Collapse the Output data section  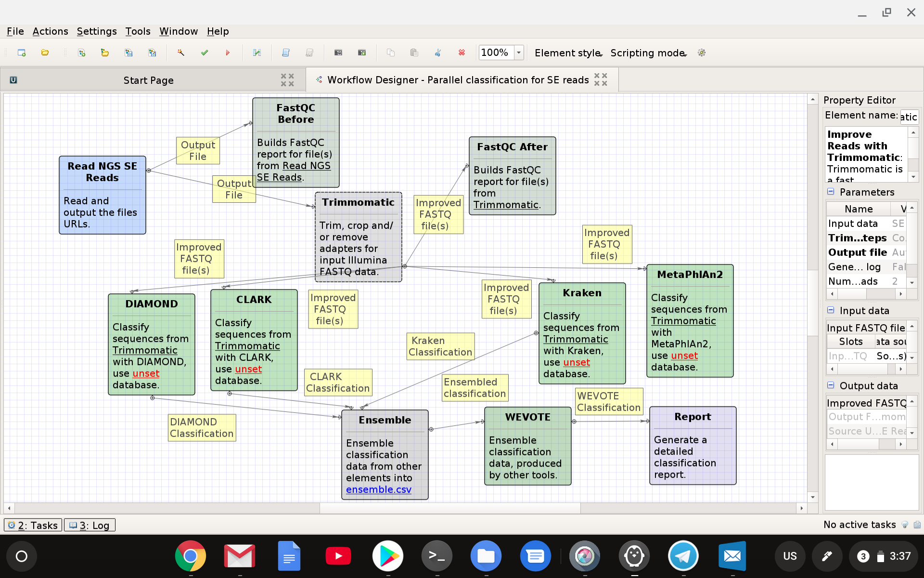(831, 385)
